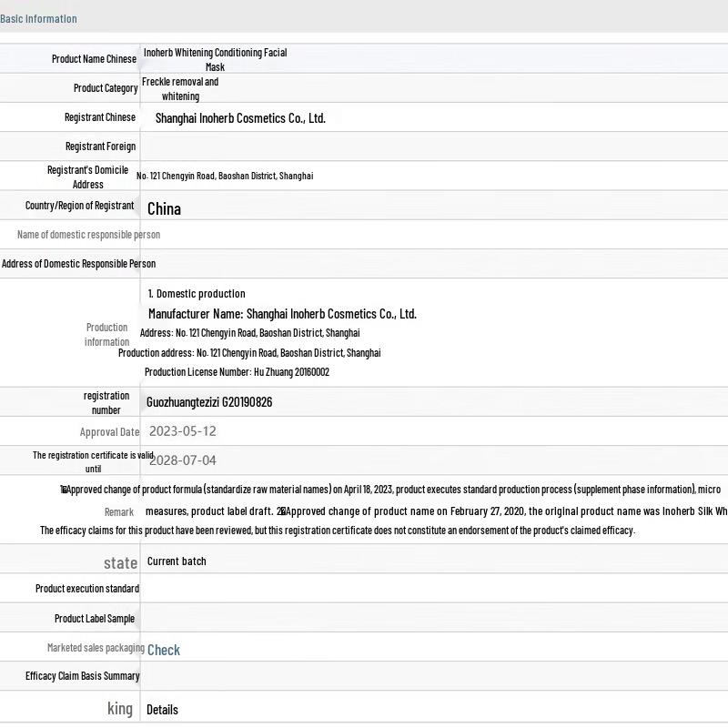Click registration number Guozhuangtezizi G20190826

pos(209,402)
